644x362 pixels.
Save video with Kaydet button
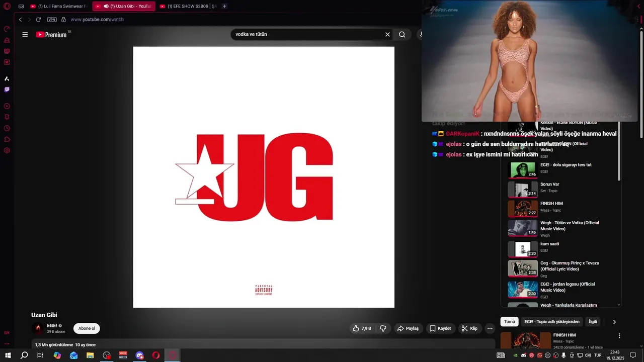click(440, 329)
